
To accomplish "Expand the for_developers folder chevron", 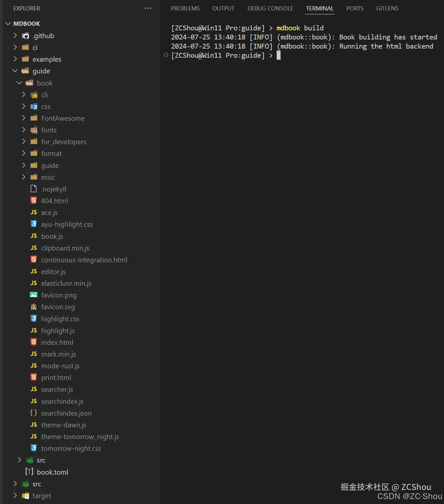I will click(x=23, y=142).
